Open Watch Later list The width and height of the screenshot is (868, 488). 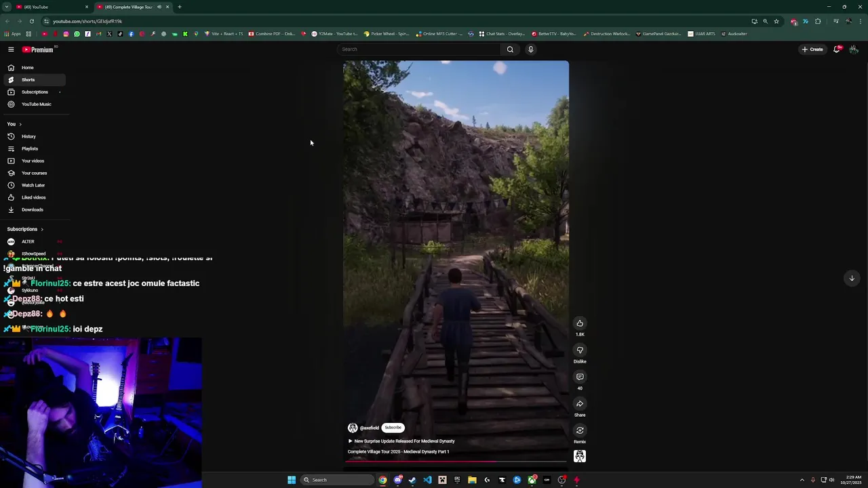coord(34,185)
